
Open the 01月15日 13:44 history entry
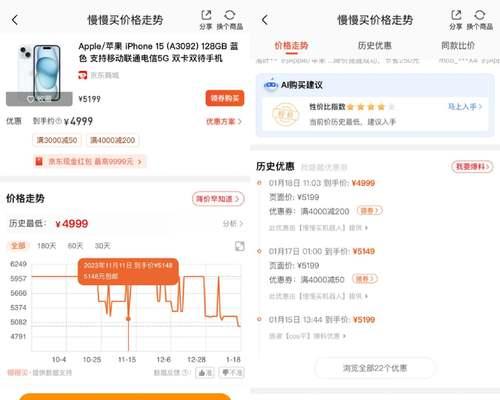(322, 320)
